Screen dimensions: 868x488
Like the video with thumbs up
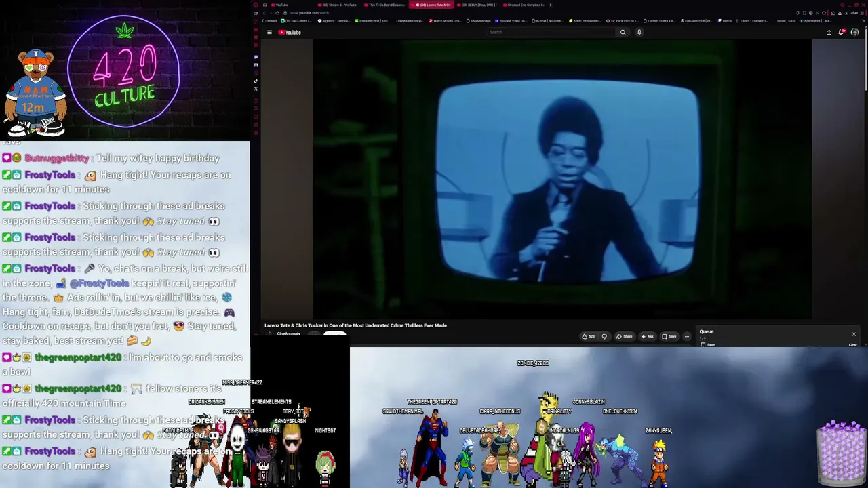pos(588,336)
